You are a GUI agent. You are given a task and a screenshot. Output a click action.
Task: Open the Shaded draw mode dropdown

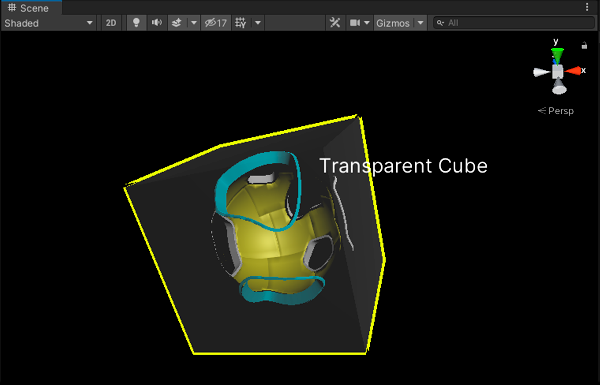[48, 23]
